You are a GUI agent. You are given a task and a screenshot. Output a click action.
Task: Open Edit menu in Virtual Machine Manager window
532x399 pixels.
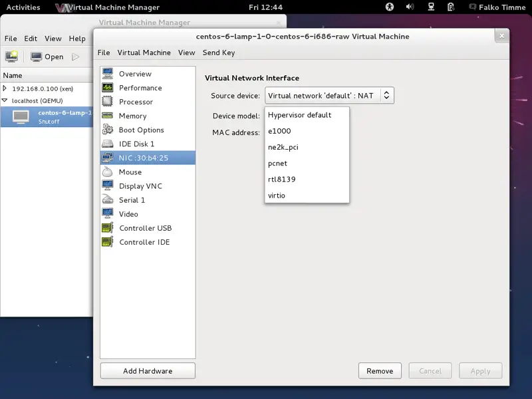[31, 39]
